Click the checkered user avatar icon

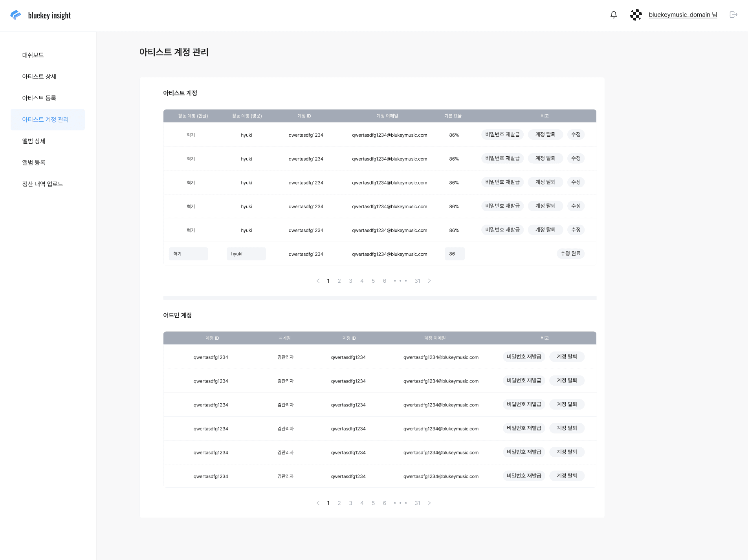636,15
